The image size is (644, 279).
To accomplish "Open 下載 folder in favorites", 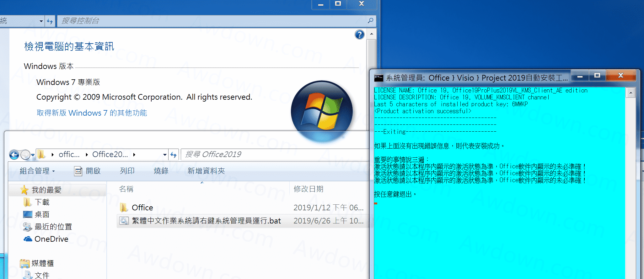I will 42,202.
